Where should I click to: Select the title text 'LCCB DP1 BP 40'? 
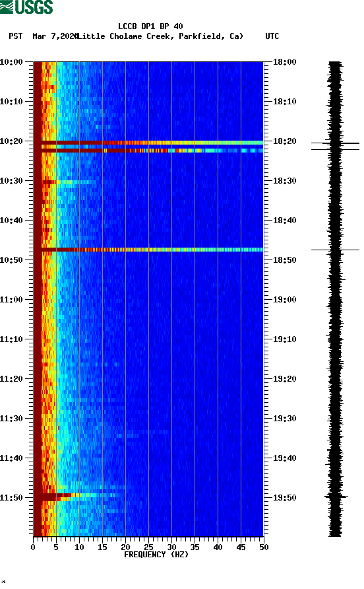coord(150,26)
